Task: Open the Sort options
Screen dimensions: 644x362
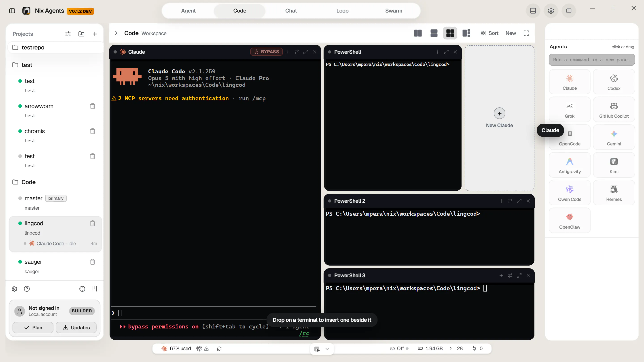Action: 489,33
